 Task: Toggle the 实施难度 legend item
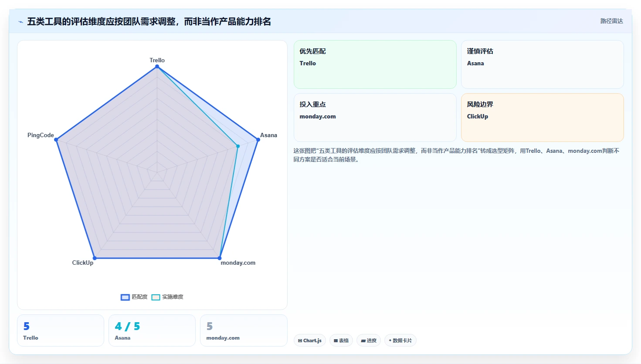(x=167, y=297)
